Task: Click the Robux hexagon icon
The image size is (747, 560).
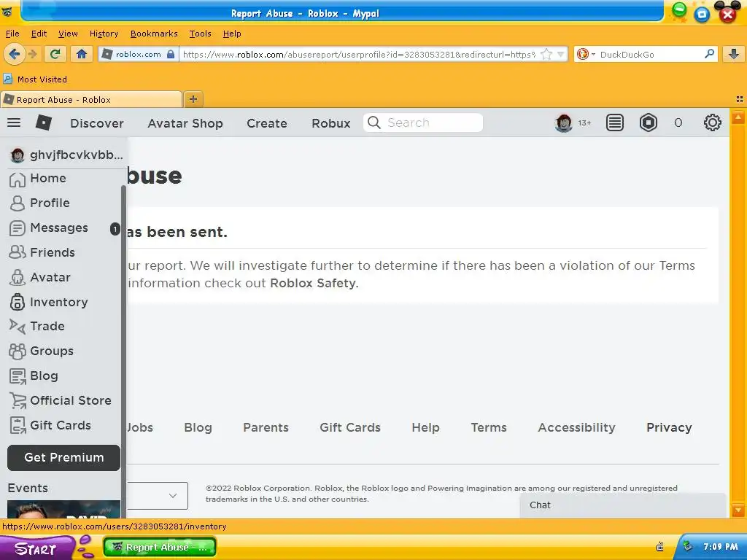Action: point(648,122)
